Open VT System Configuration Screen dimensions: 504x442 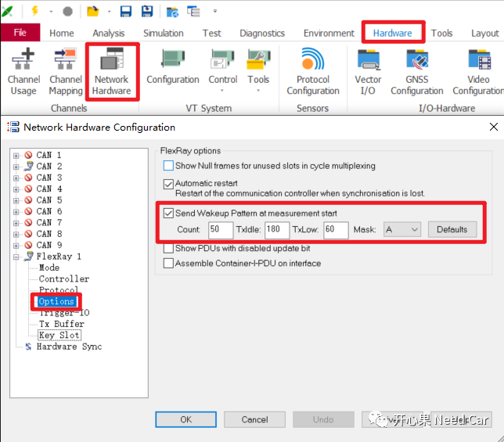[x=173, y=66]
